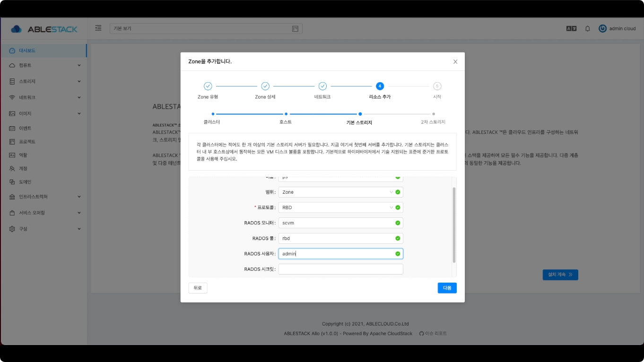Open the 범위 Zone dropdown
The width and height of the screenshot is (644, 362).
click(340, 192)
